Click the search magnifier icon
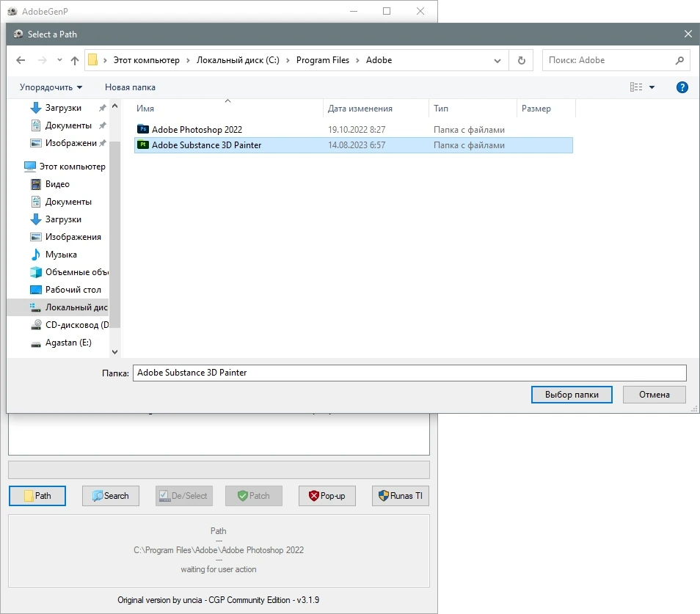The height and width of the screenshot is (614, 700). 679,60
